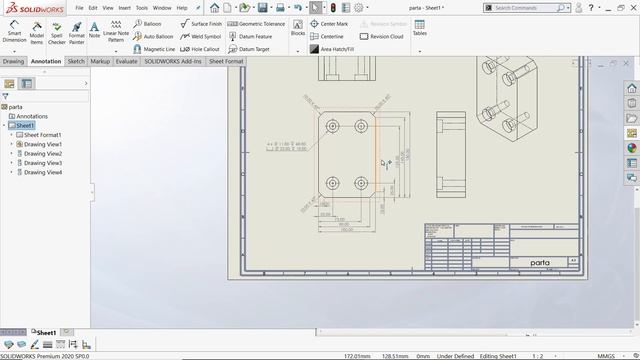This screenshot has height=360, width=640.
Task: Click the design tree filter icon
Action: (x=5, y=96)
